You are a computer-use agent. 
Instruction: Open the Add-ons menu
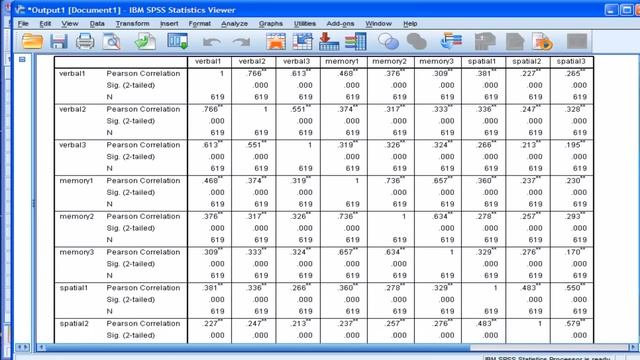click(340, 24)
